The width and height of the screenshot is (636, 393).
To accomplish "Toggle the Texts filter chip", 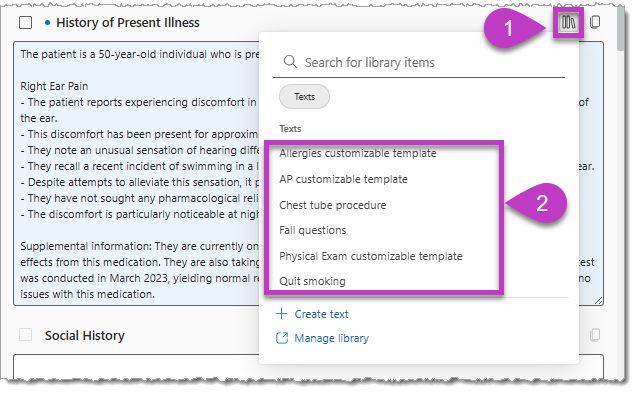I will coord(304,97).
